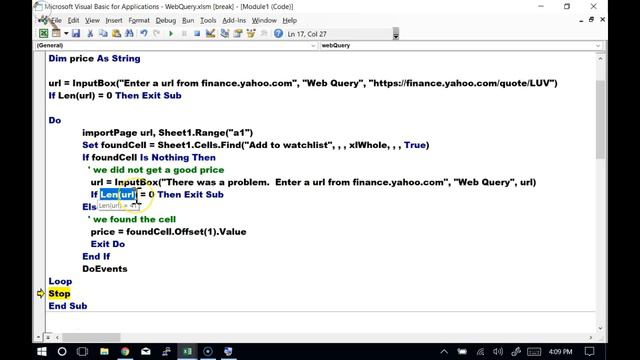This screenshot has height=360, width=640.
Task: Click the toolbar options overflow arrow
Action: point(396,34)
